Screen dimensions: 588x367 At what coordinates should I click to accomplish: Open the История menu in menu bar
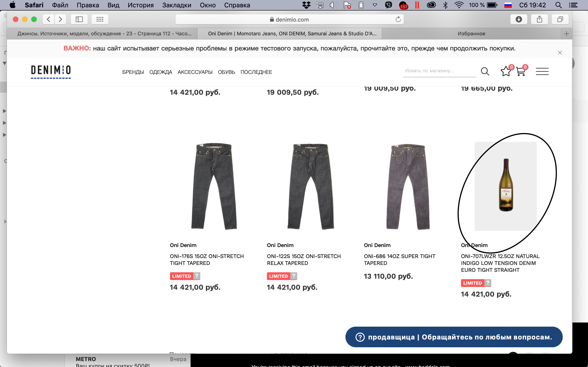141,5
